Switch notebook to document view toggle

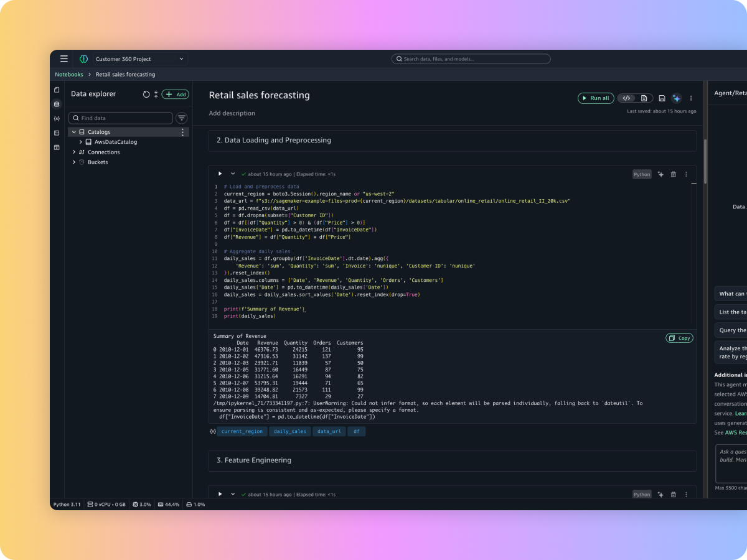644,98
